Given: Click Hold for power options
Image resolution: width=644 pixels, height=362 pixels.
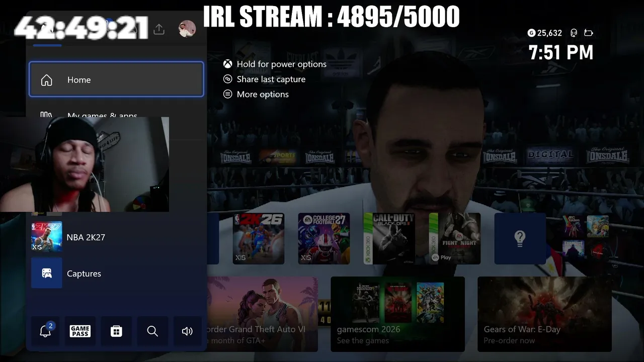Looking at the screenshot, I should [282, 64].
